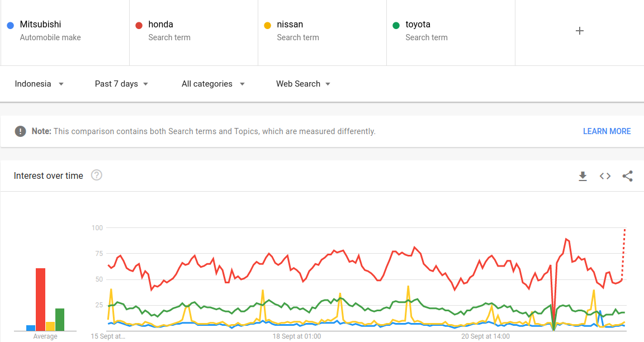Click the plus icon to add comparison
Image resolution: width=644 pixels, height=342 pixels.
[579, 31]
